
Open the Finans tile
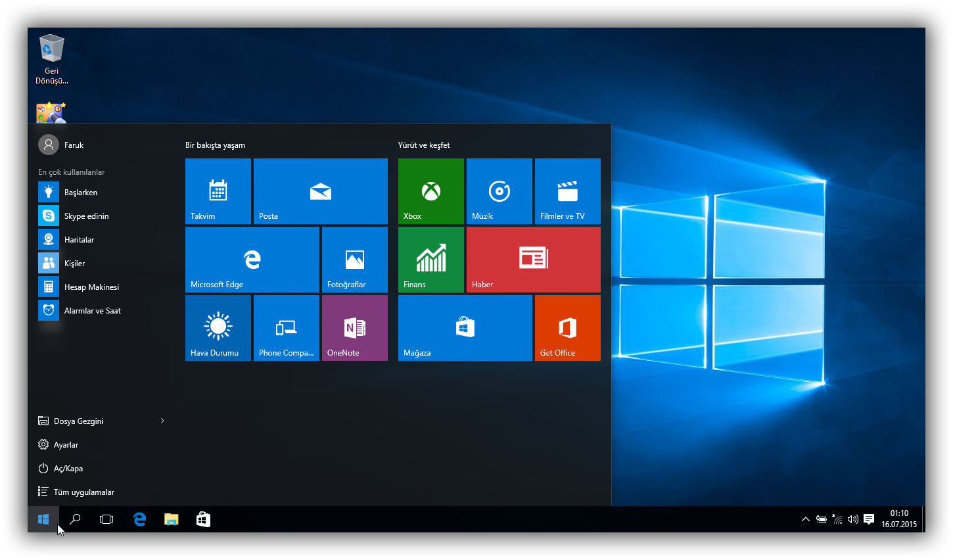(430, 260)
